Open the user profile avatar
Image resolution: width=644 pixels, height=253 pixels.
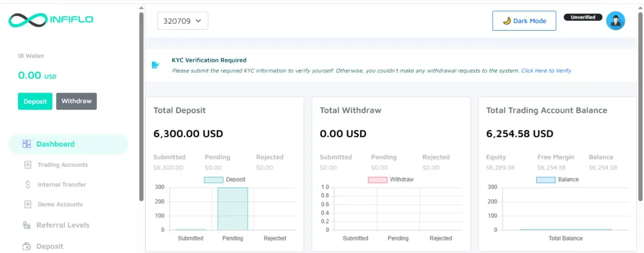coord(615,21)
